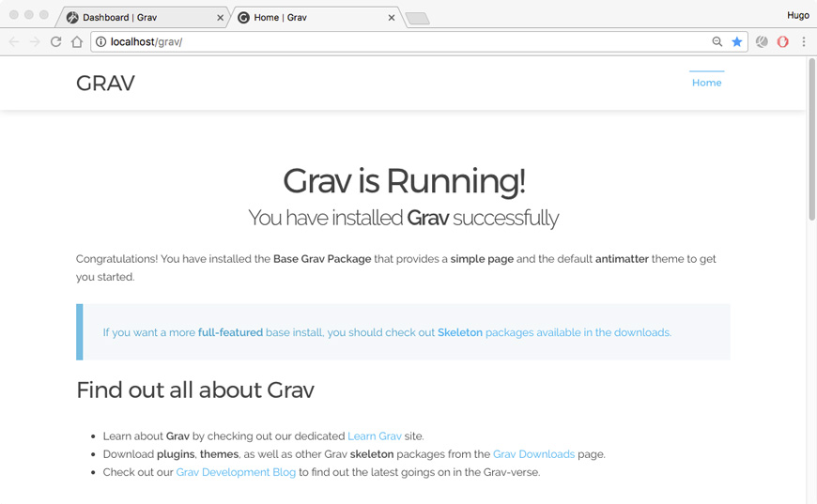This screenshot has height=504, width=817.
Task: Go to the browser home page icon
Action: pyautogui.click(x=77, y=41)
